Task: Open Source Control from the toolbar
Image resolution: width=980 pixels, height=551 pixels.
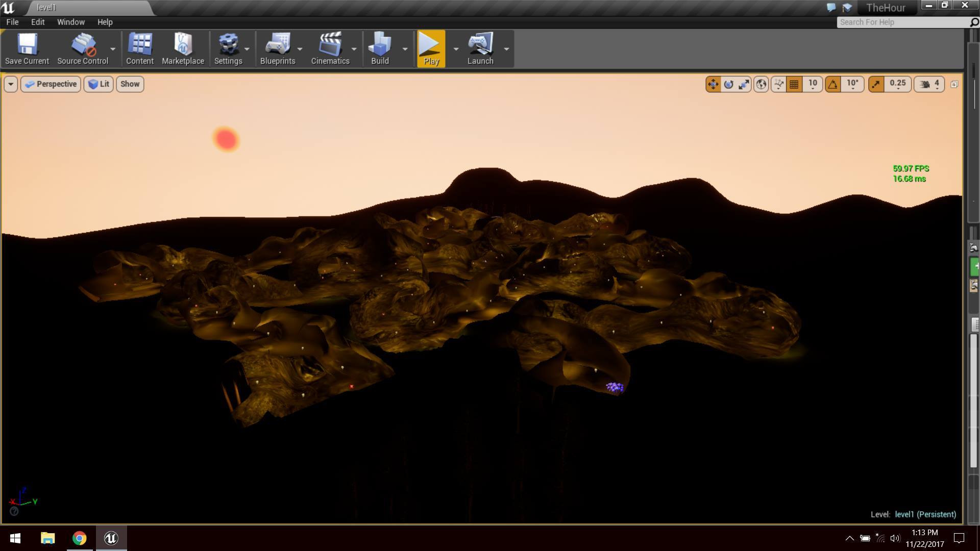Action: pyautogui.click(x=83, y=49)
